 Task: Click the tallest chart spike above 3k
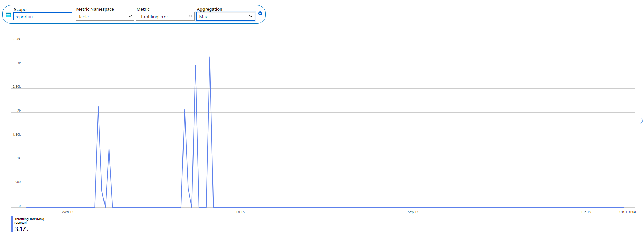point(210,57)
